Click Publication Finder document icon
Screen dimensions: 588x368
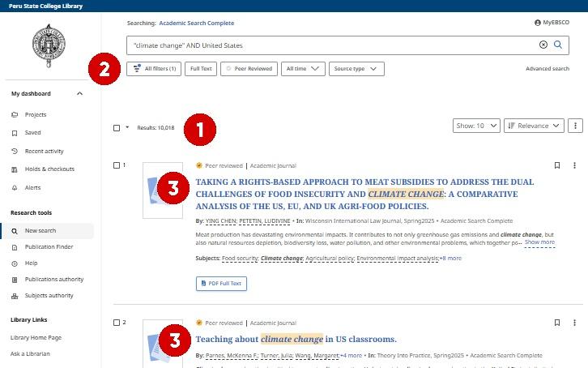tap(15, 247)
